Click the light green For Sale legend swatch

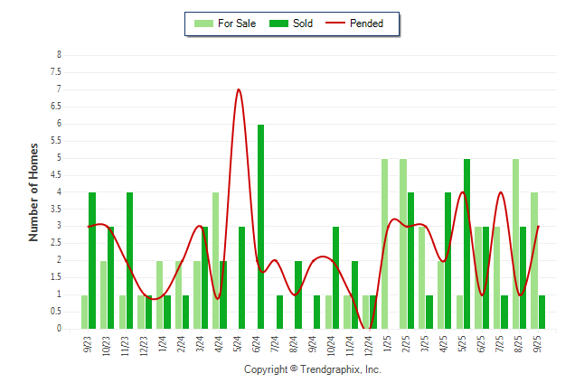click(204, 23)
